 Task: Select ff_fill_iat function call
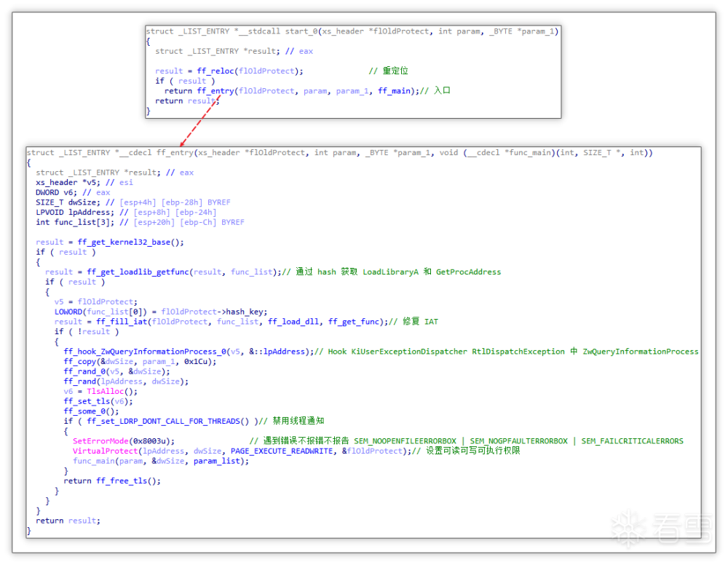click(x=122, y=322)
